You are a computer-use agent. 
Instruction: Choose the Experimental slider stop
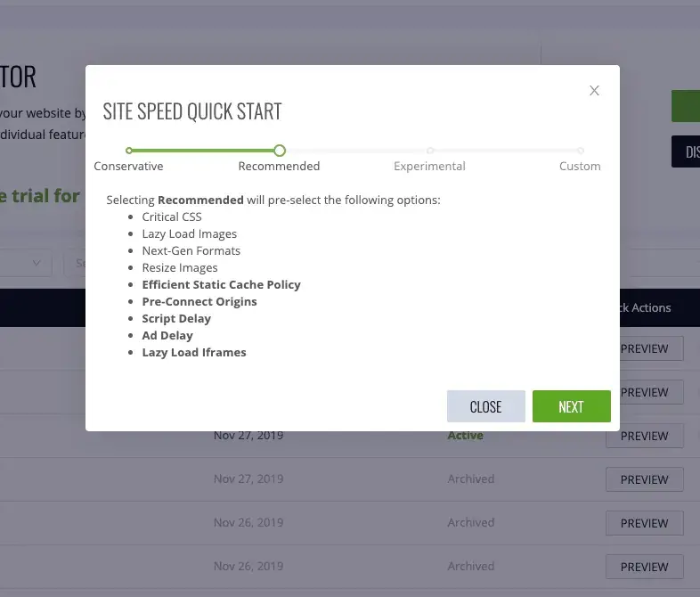coord(430,151)
